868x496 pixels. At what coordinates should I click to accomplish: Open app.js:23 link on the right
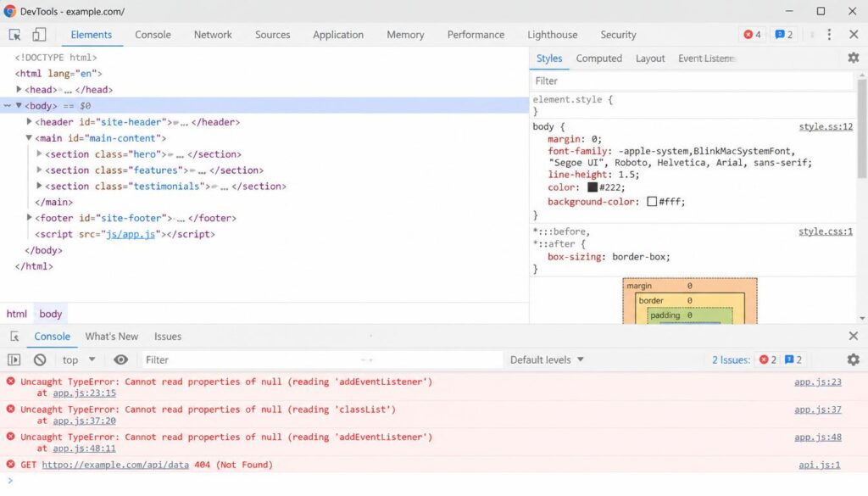click(x=818, y=382)
